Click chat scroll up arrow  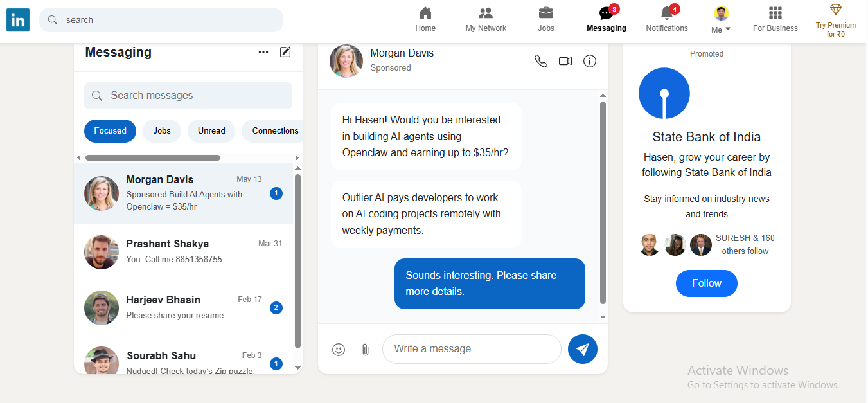(x=603, y=96)
